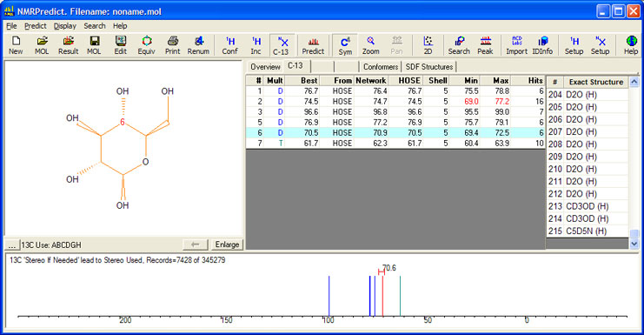This screenshot has width=644, height=335.
Task: Click the back arrow button beside Enlarge
Action: coord(195,245)
